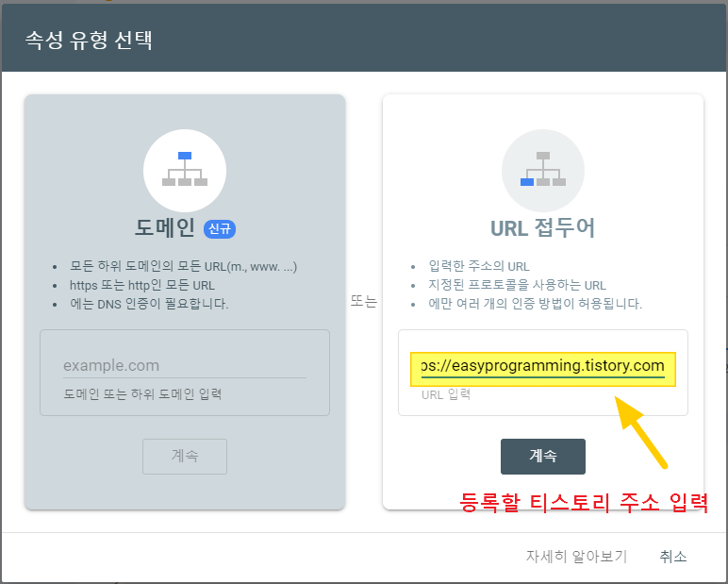Select the 도메인 heading

coord(165,228)
